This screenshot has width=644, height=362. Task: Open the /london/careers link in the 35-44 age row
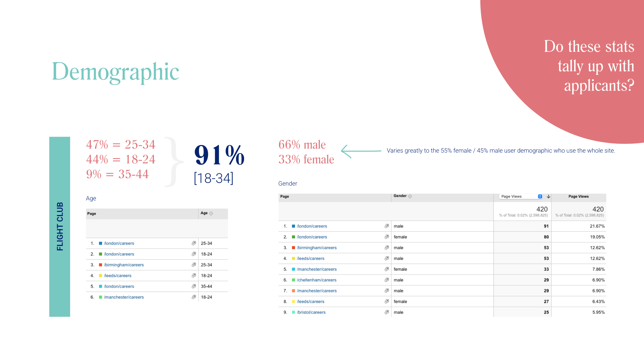tap(119, 286)
